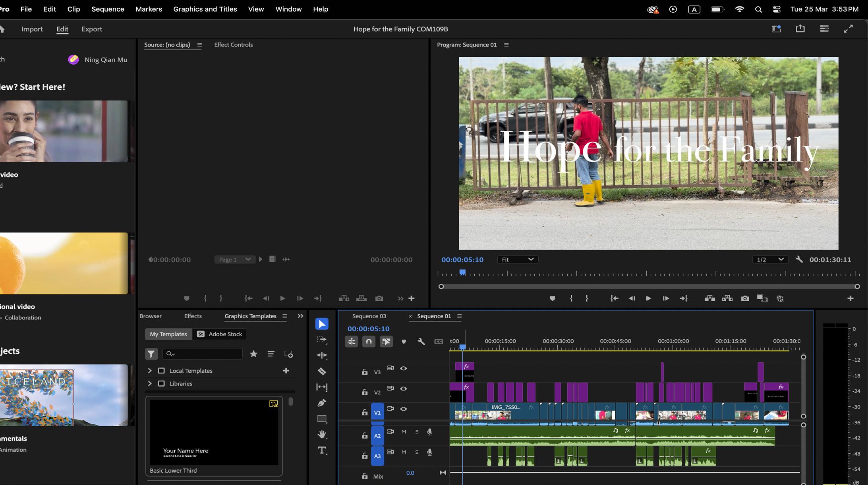Image resolution: width=868 pixels, height=485 pixels.
Task: Select the Razor tool
Action: (x=322, y=371)
